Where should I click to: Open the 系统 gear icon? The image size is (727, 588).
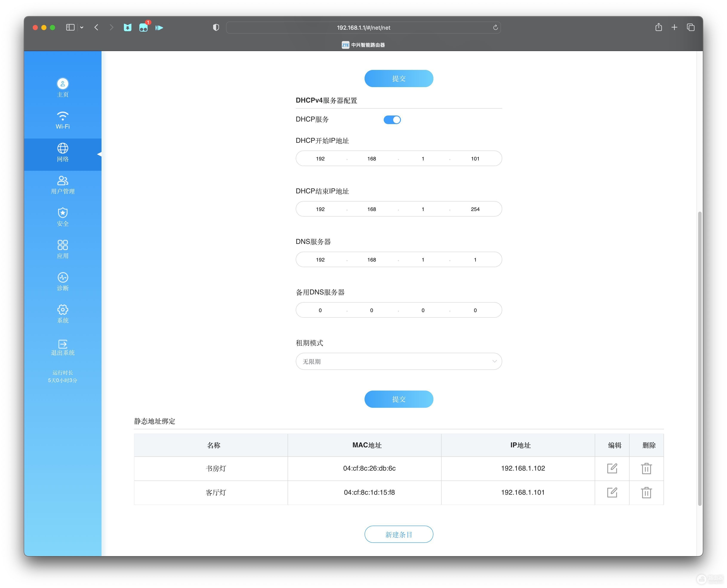pyautogui.click(x=63, y=309)
